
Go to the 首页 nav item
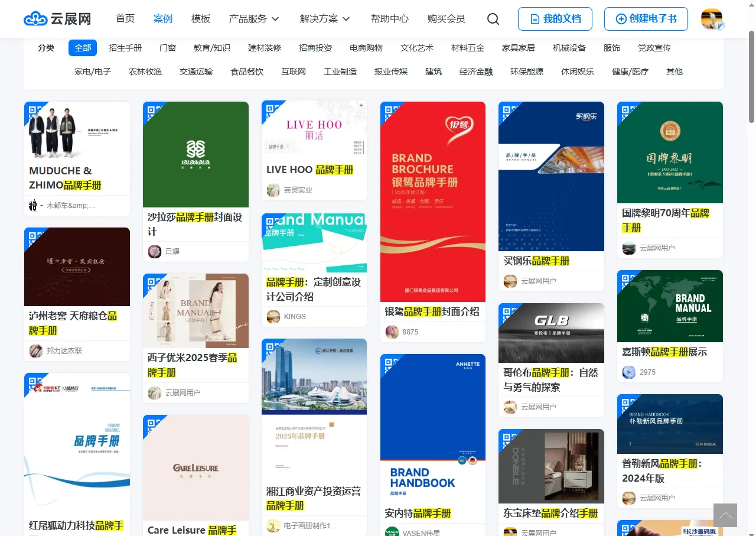(125, 19)
